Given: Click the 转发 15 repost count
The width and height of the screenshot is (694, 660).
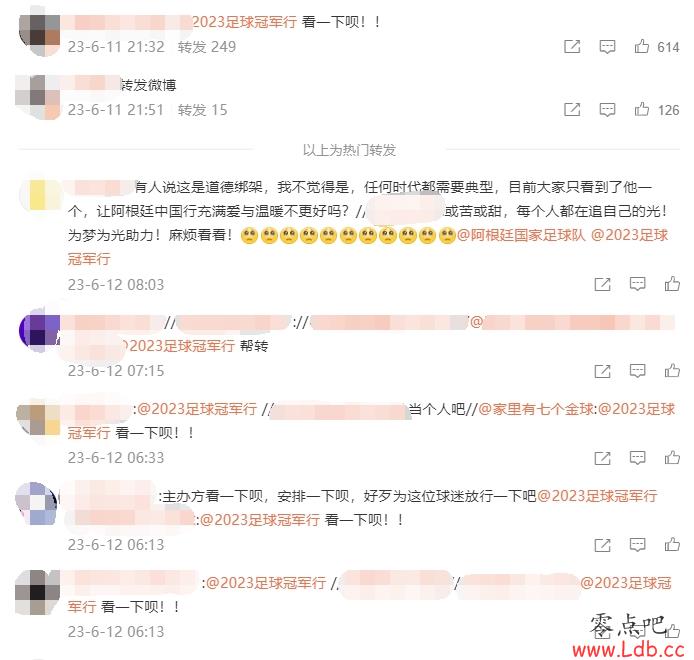Looking at the screenshot, I should tap(202, 109).
